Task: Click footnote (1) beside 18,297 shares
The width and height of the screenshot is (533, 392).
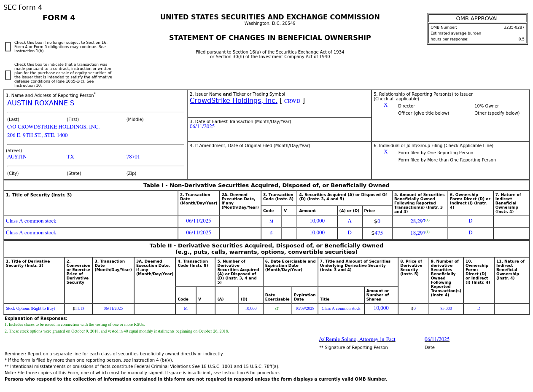Action: click(x=428, y=232)
